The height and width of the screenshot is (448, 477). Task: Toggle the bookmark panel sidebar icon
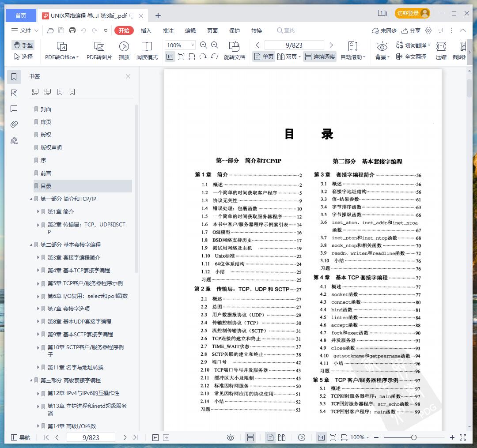coord(14,77)
